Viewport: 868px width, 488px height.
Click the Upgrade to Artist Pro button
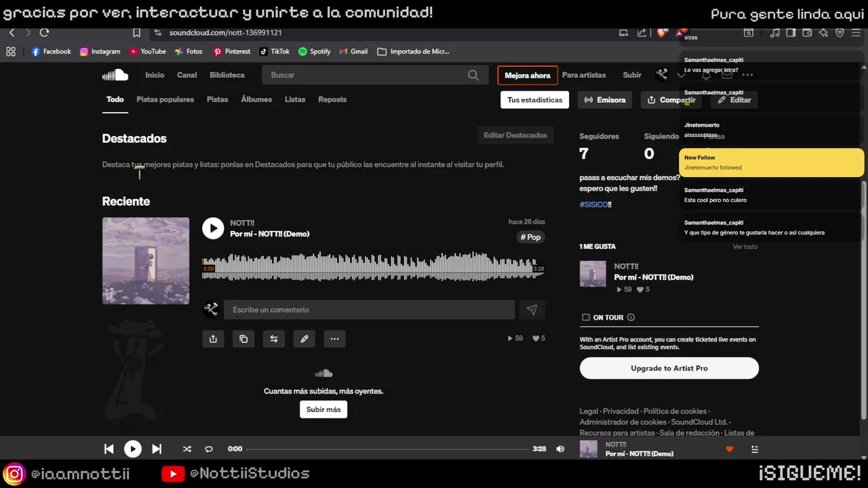(x=669, y=368)
